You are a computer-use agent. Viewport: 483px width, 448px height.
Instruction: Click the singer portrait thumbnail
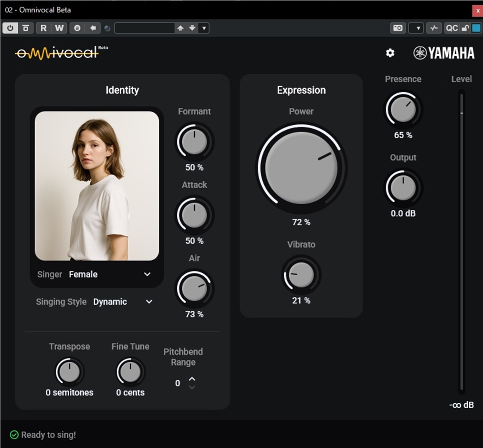pyautogui.click(x=97, y=186)
